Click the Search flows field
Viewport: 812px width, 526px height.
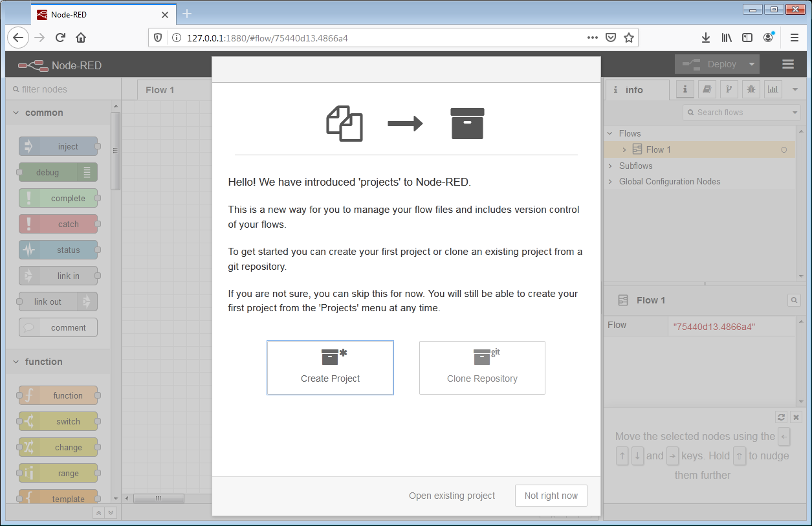pyautogui.click(x=736, y=113)
